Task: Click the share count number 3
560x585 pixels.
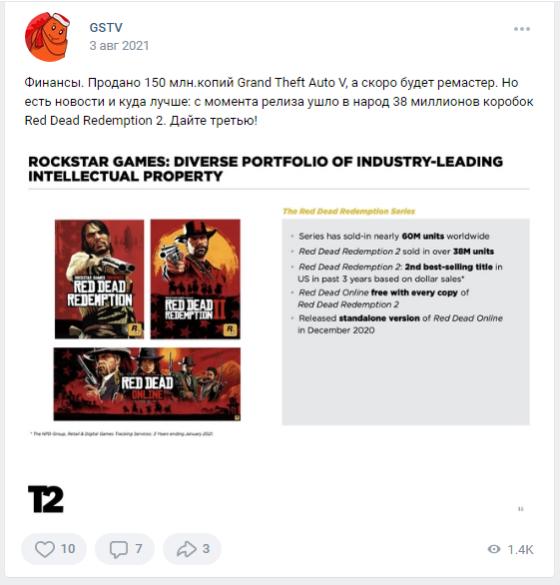Action: (x=206, y=549)
